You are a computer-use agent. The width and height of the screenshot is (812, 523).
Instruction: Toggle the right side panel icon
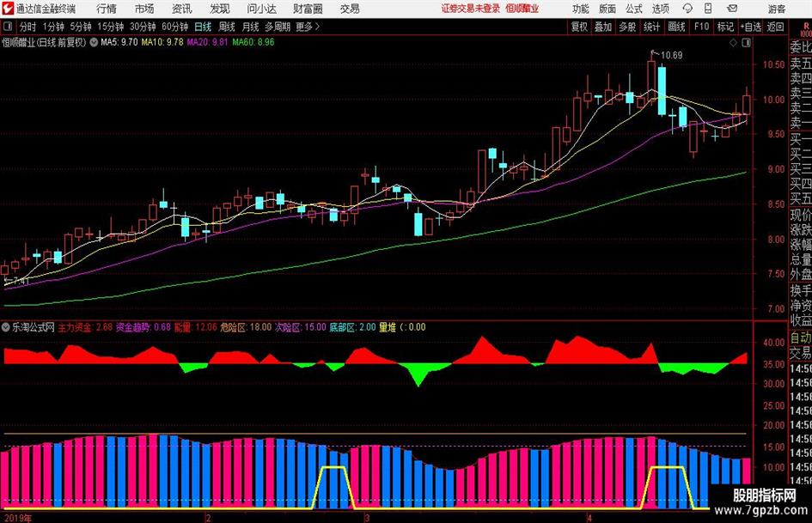tap(746, 43)
